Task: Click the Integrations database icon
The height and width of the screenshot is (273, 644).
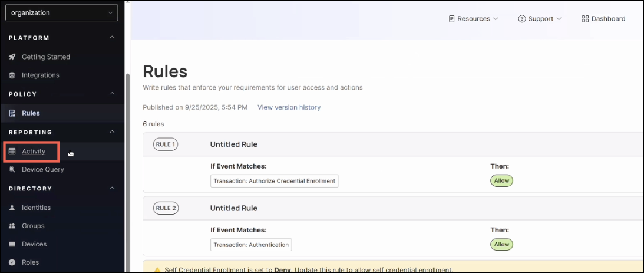Action: click(x=12, y=75)
